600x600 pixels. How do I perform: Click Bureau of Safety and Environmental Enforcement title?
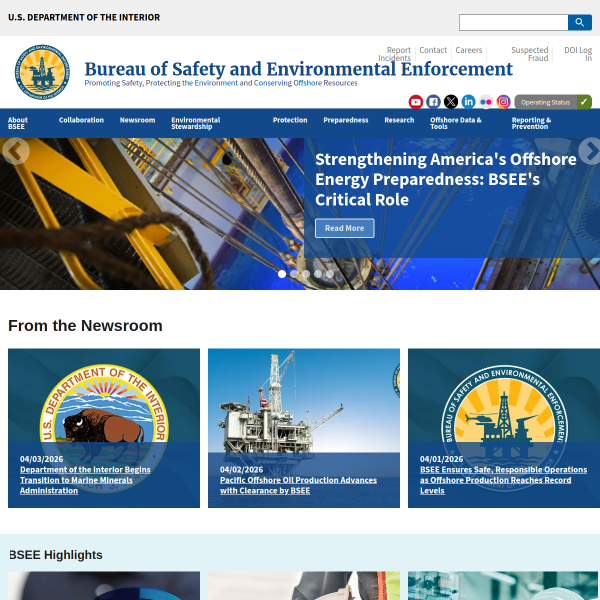pyautogui.click(x=298, y=69)
